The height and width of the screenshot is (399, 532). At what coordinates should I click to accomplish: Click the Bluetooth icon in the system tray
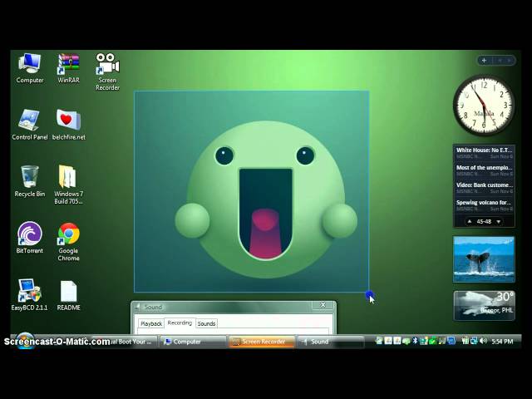click(x=415, y=341)
